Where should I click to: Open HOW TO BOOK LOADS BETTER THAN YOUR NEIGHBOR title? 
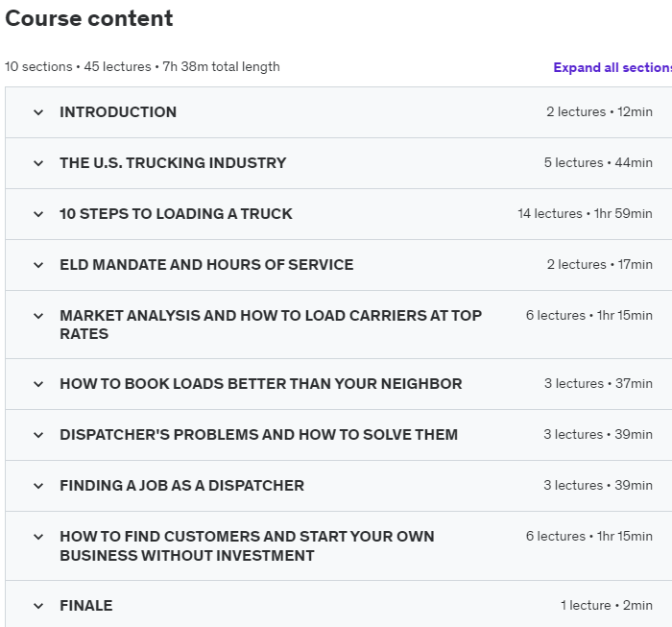[x=261, y=383]
